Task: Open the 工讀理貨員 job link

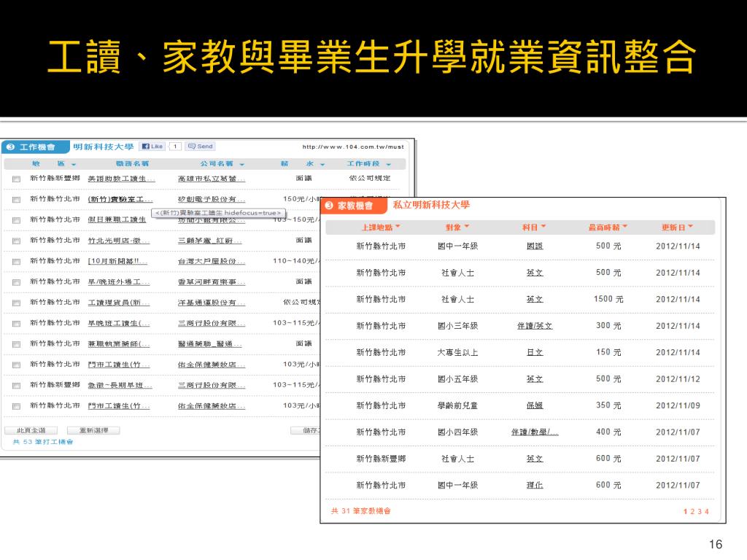Action: pyautogui.click(x=119, y=303)
